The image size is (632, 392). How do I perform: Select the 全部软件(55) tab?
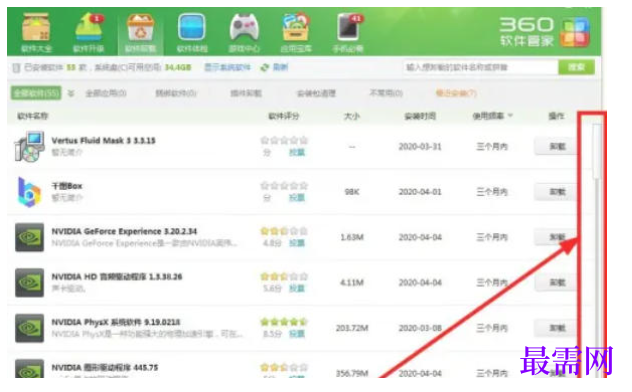[x=36, y=93]
